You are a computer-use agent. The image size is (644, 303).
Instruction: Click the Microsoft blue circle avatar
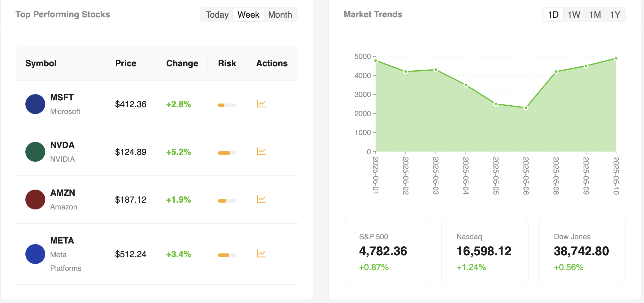point(35,104)
